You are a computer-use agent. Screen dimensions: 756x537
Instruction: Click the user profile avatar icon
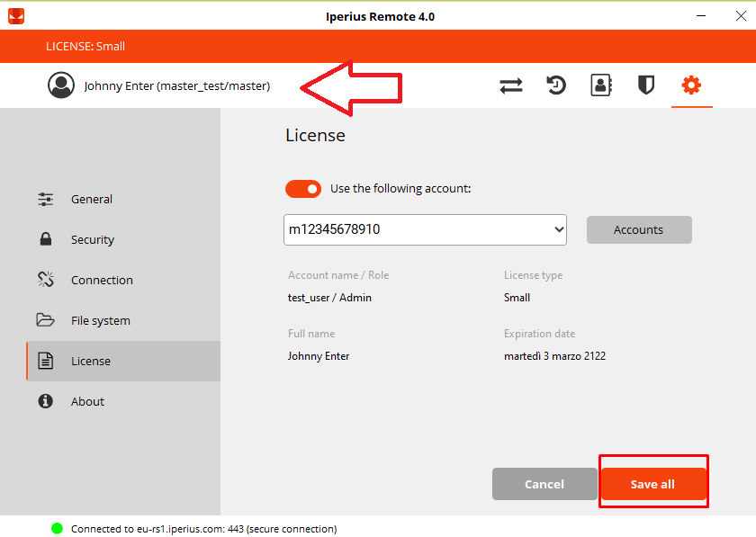coord(61,85)
